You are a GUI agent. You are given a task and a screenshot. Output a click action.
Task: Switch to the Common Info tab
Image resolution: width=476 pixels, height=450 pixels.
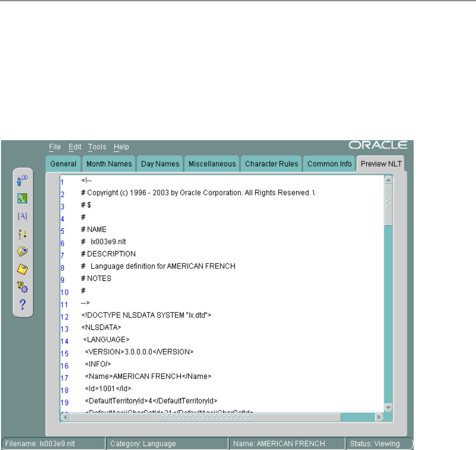[x=329, y=164]
